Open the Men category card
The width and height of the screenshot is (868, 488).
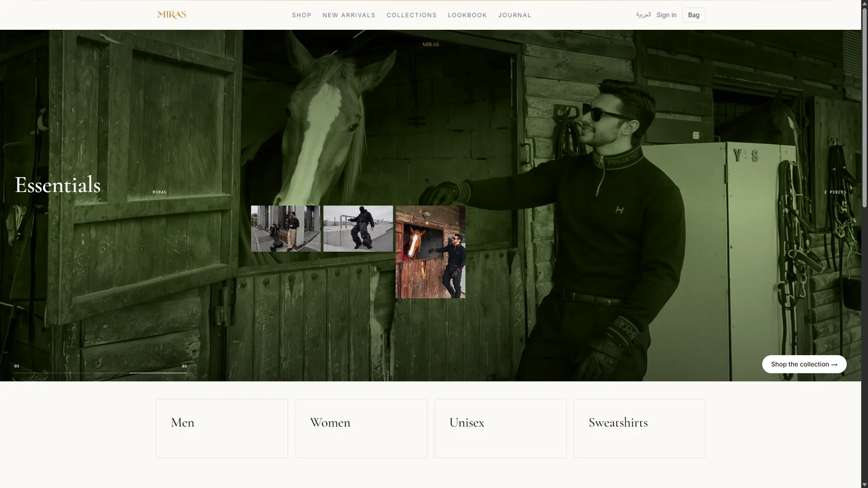tap(222, 429)
